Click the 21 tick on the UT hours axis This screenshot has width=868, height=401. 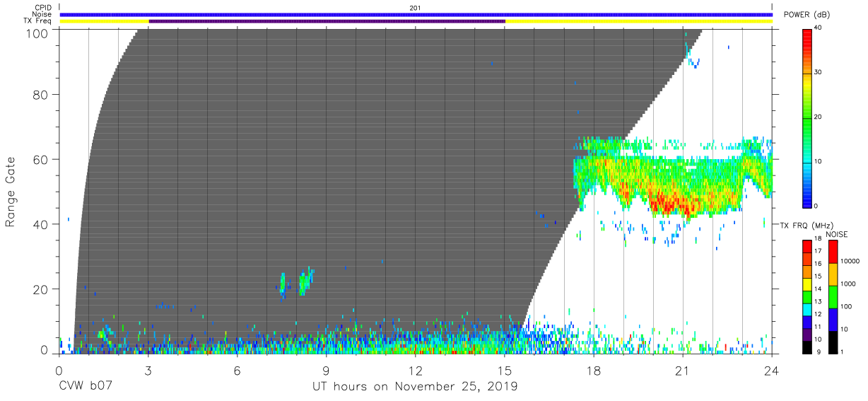pyautogui.click(x=683, y=370)
